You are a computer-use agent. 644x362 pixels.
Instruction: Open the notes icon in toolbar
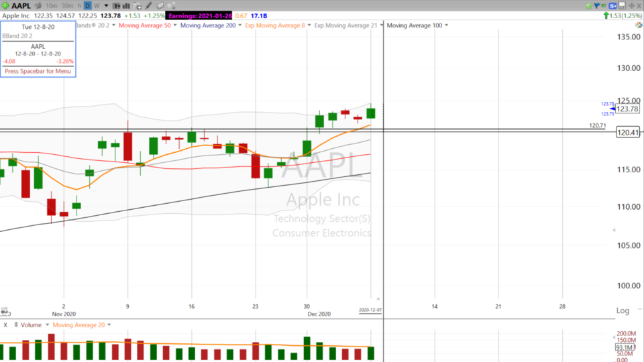160,6
